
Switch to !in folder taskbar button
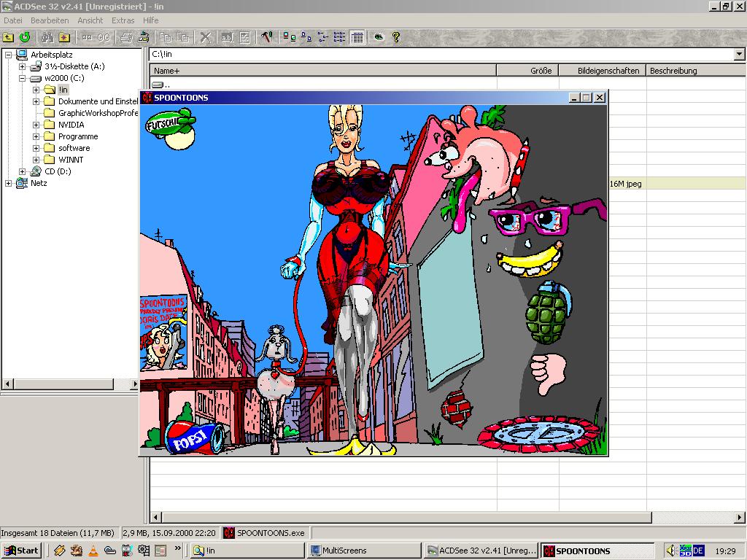[247, 551]
